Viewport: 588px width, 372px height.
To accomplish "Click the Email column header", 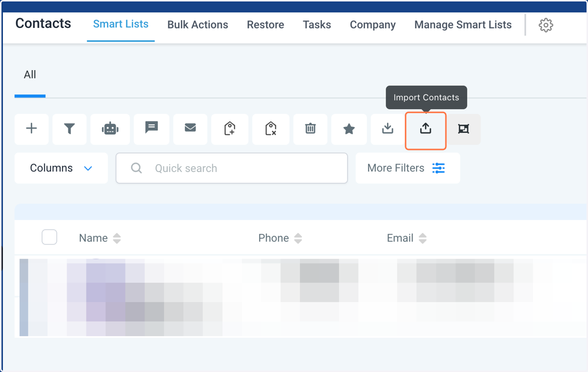I will (400, 238).
